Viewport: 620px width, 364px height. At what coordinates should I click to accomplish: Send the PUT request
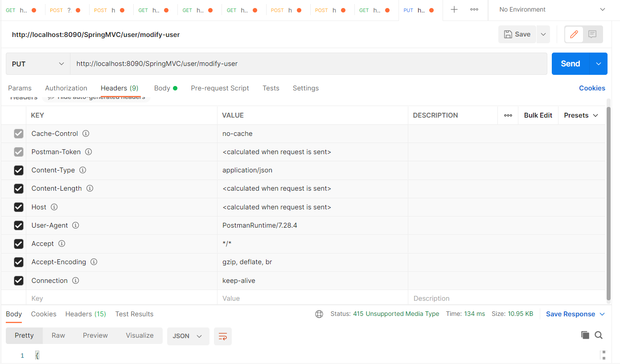click(x=571, y=64)
